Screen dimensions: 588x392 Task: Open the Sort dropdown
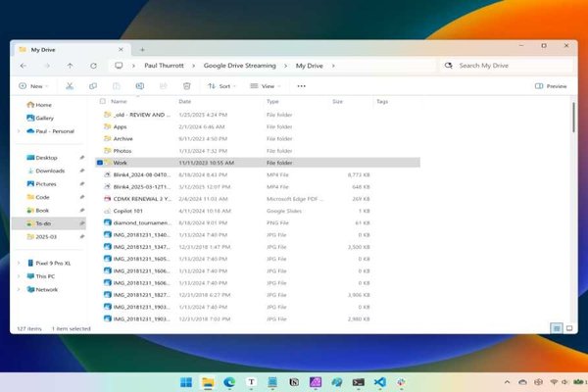[x=221, y=86]
